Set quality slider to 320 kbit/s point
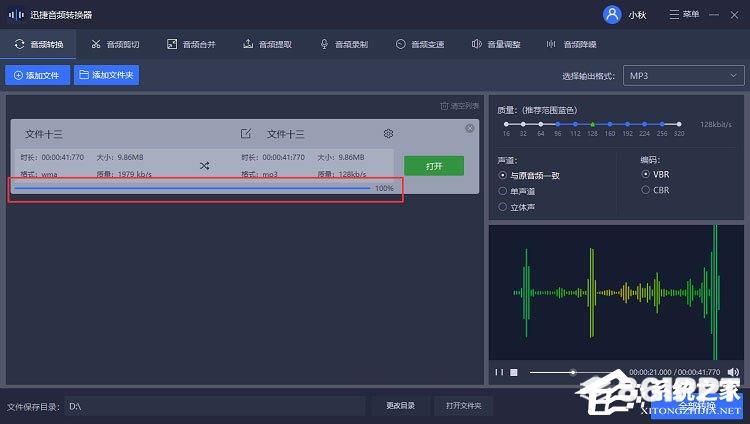Viewport: 750px width, 424px height. point(679,124)
